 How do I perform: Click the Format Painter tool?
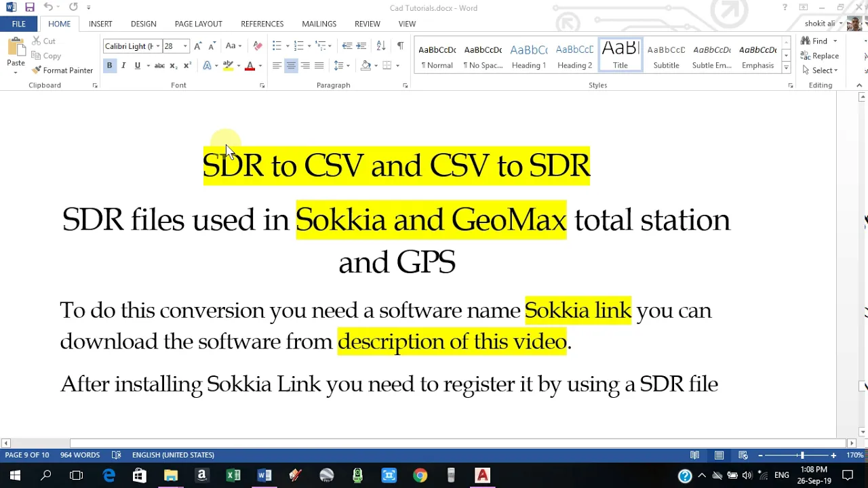coord(62,70)
